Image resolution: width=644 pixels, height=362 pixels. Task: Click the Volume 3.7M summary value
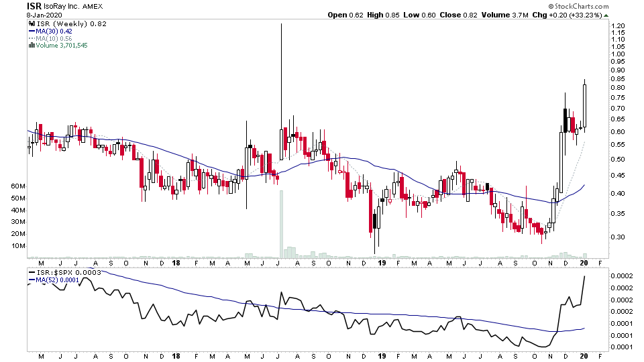[x=504, y=15]
